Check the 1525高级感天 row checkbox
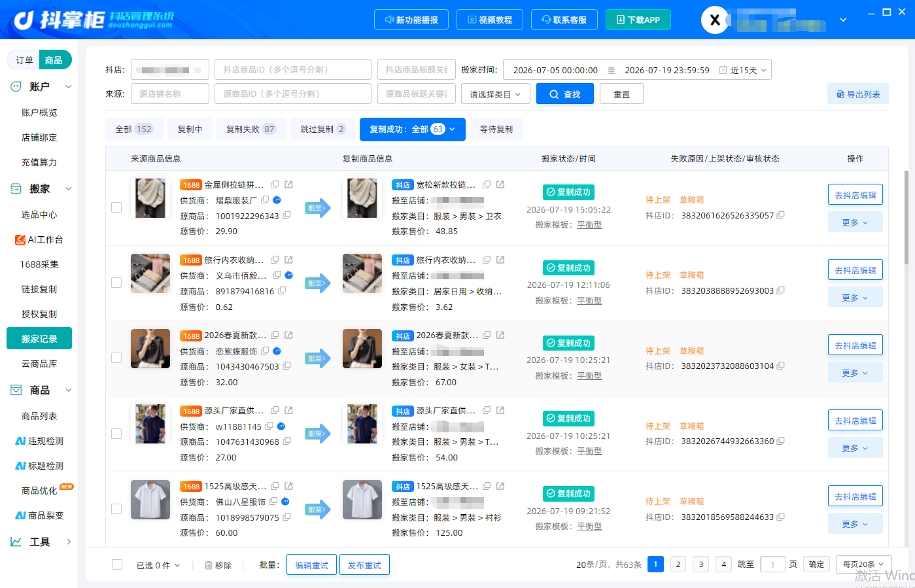This screenshot has width=915, height=588. [x=116, y=509]
